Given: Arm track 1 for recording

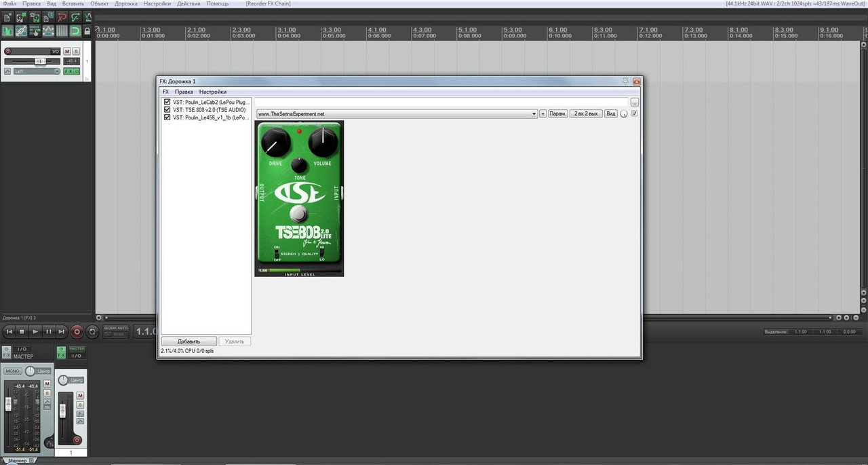Looking at the screenshot, I should click(x=8, y=51).
